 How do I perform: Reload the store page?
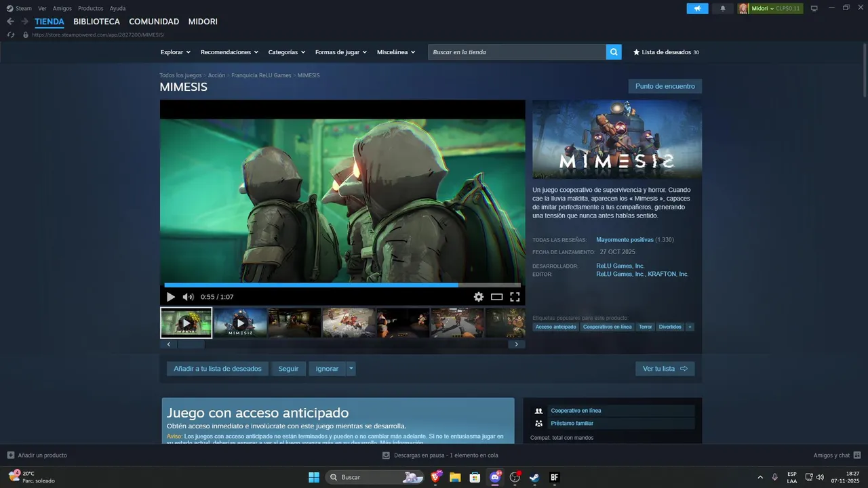10,35
